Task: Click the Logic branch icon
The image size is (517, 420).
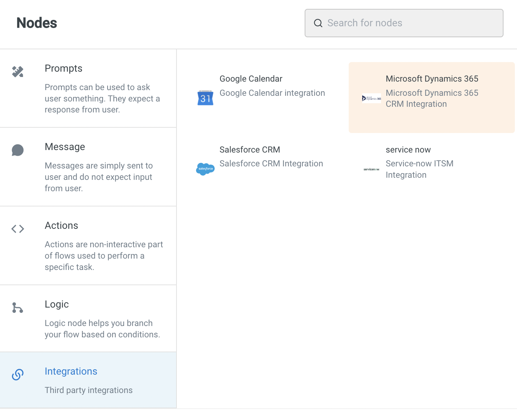Action: point(18,308)
